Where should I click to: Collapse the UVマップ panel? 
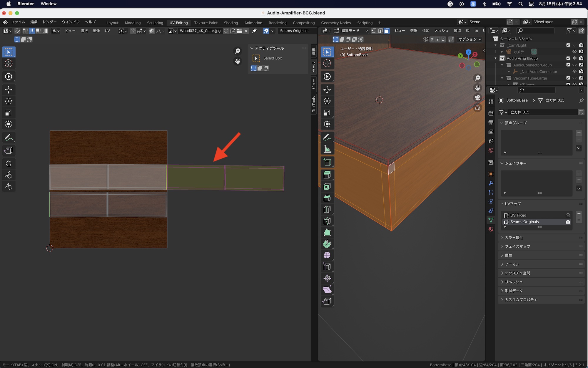[512, 204]
